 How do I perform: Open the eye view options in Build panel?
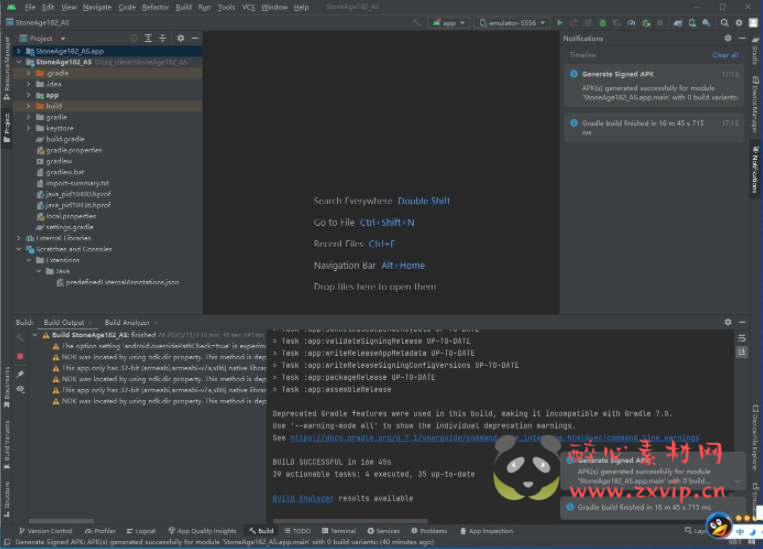pyautogui.click(x=20, y=389)
